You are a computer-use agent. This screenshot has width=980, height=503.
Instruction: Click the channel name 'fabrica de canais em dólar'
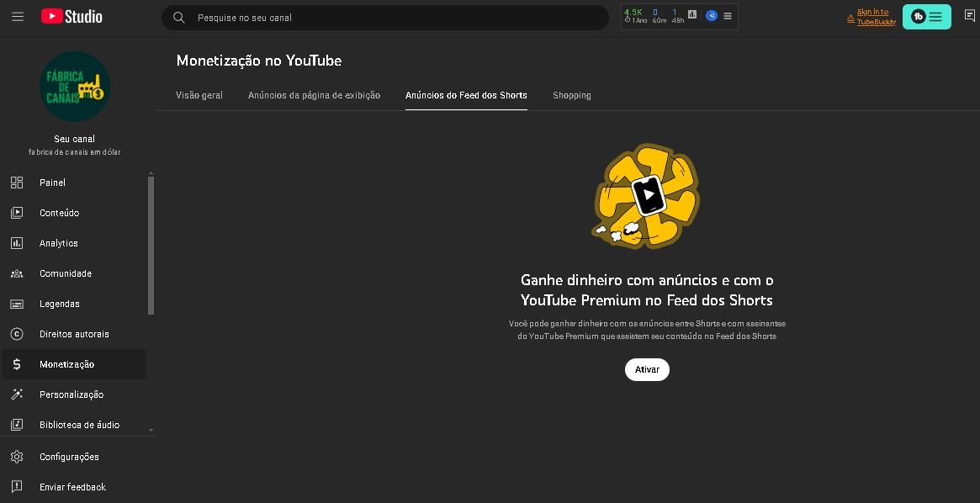(74, 152)
